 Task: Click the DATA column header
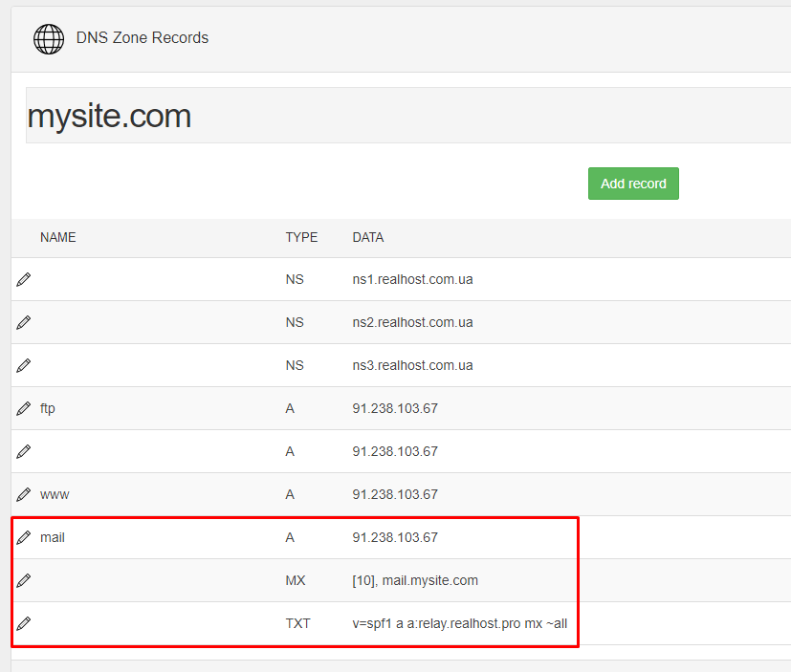click(367, 237)
